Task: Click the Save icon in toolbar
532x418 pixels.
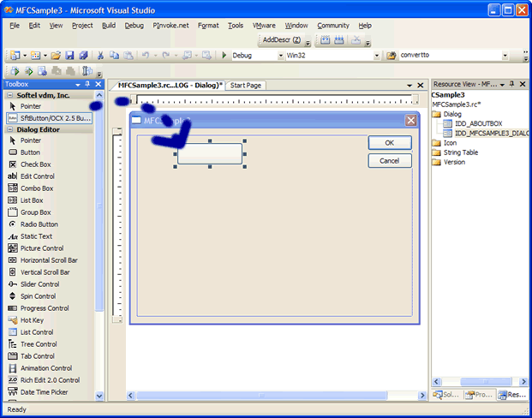Action: (x=69, y=56)
